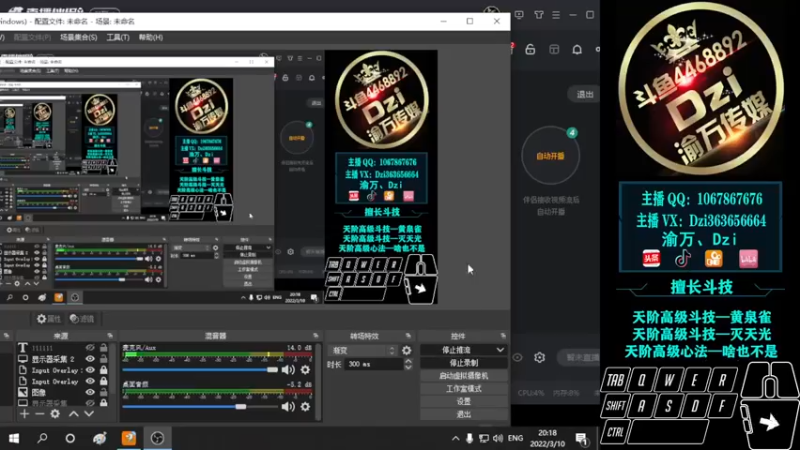Click the unlock padlock icon in companion

[530, 49]
